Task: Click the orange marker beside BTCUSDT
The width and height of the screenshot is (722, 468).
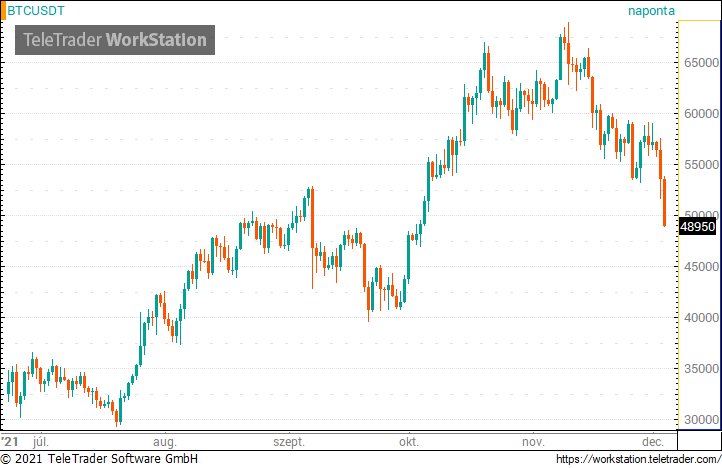Action: click(x=3, y=11)
